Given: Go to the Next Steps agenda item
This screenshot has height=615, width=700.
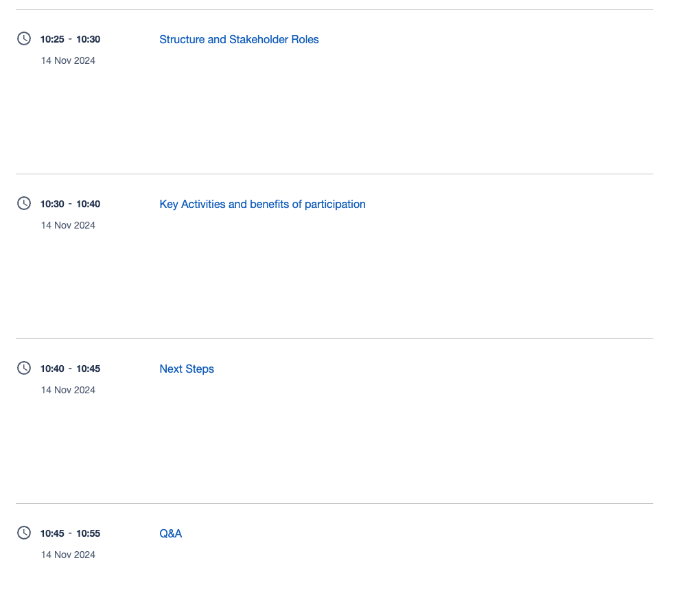Looking at the screenshot, I should [x=187, y=369].
